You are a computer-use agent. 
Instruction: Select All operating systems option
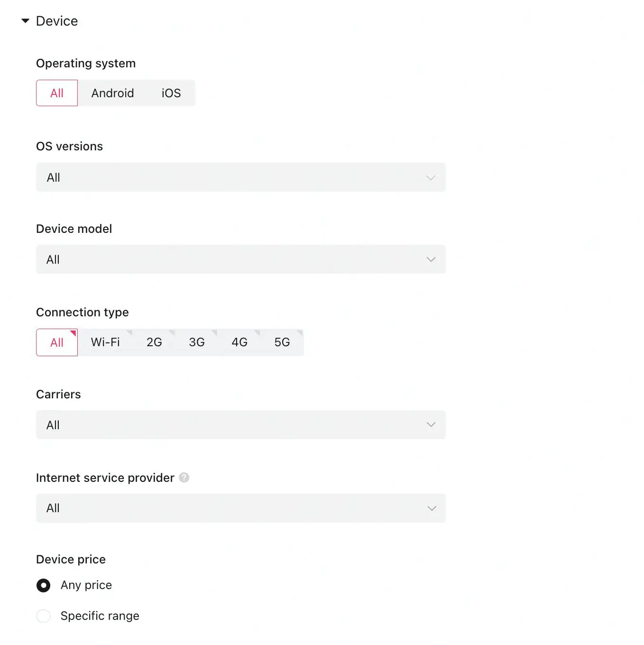pos(57,93)
